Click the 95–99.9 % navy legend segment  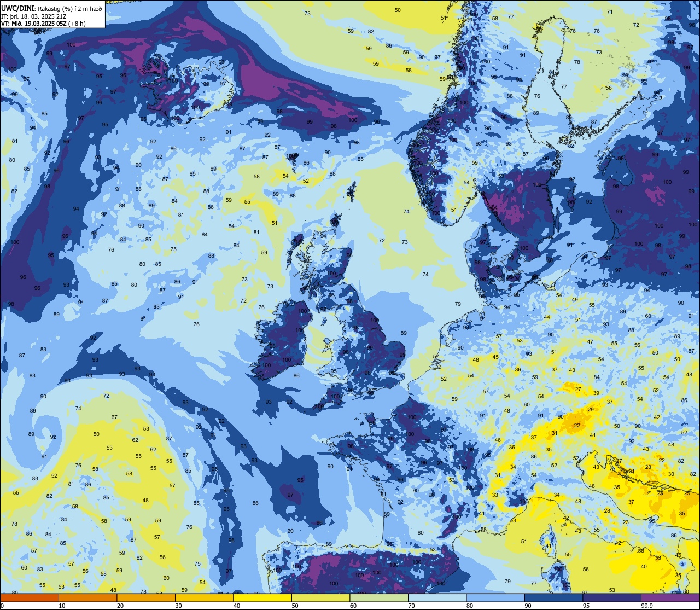(x=612, y=597)
